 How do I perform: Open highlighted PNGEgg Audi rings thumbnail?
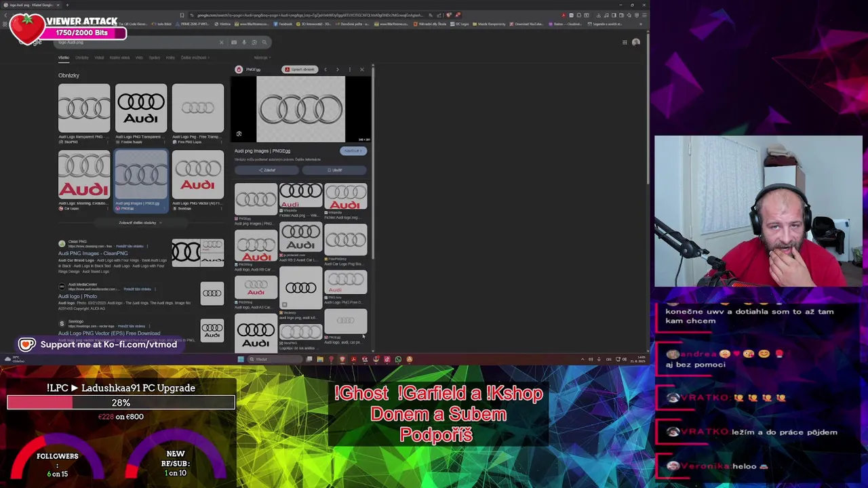[141, 175]
